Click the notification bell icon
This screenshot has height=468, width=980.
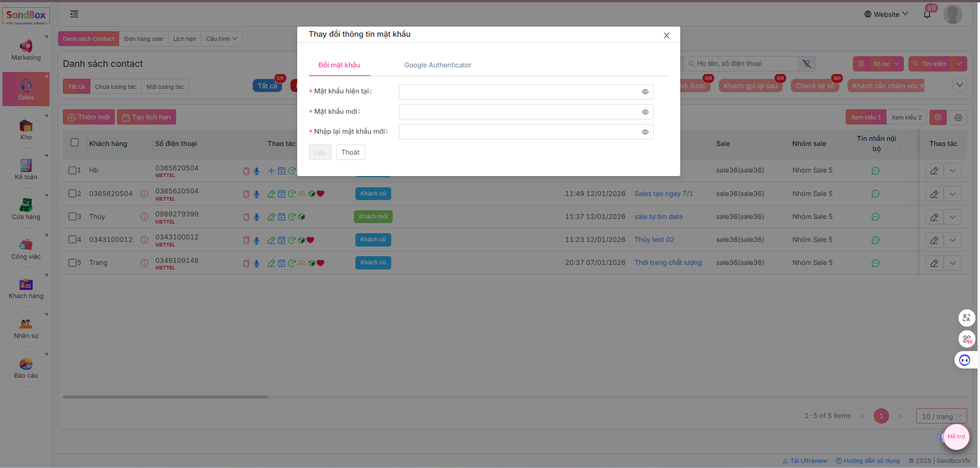927,14
